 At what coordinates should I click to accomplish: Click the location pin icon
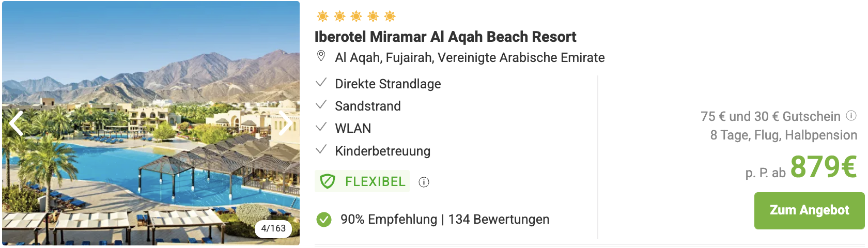coord(321,56)
